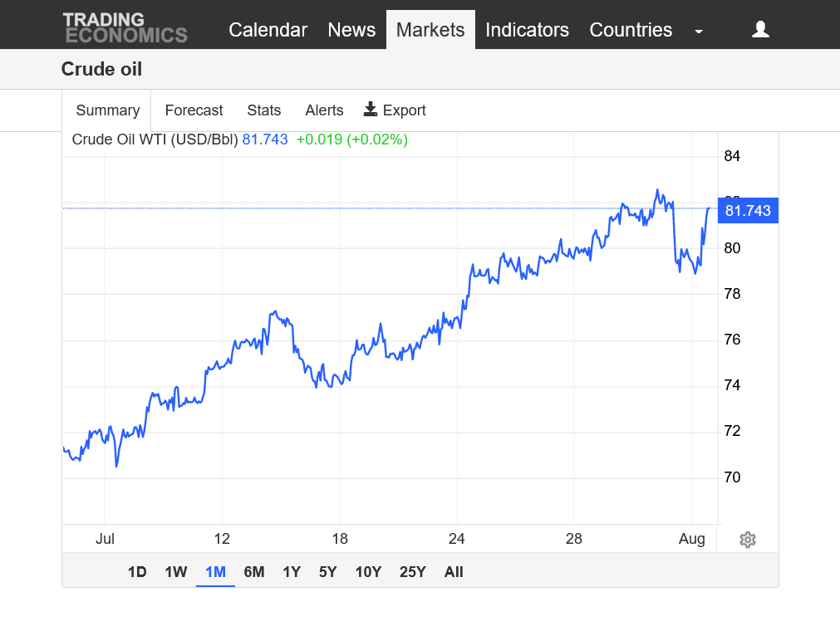Image resolution: width=840 pixels, height=631 pixels.
Task: Open the user account icon
Action: tap(759, 30)
